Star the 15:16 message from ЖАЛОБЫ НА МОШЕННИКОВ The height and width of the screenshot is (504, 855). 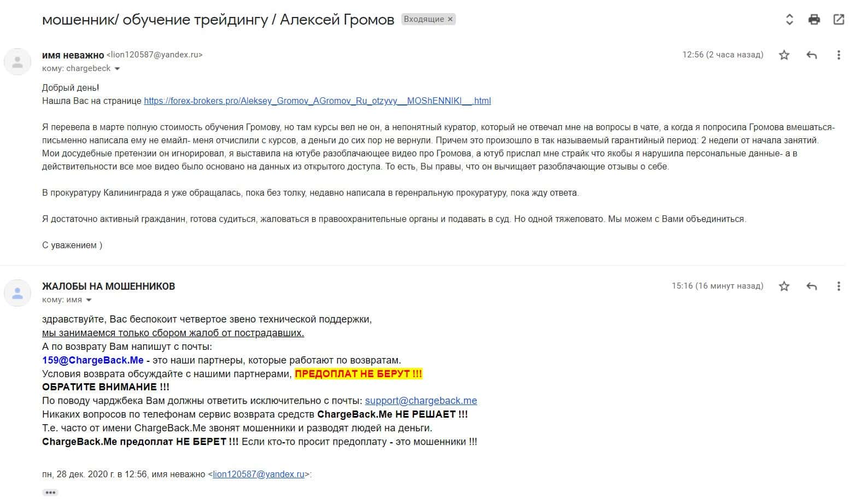click(x=784, y=286)
